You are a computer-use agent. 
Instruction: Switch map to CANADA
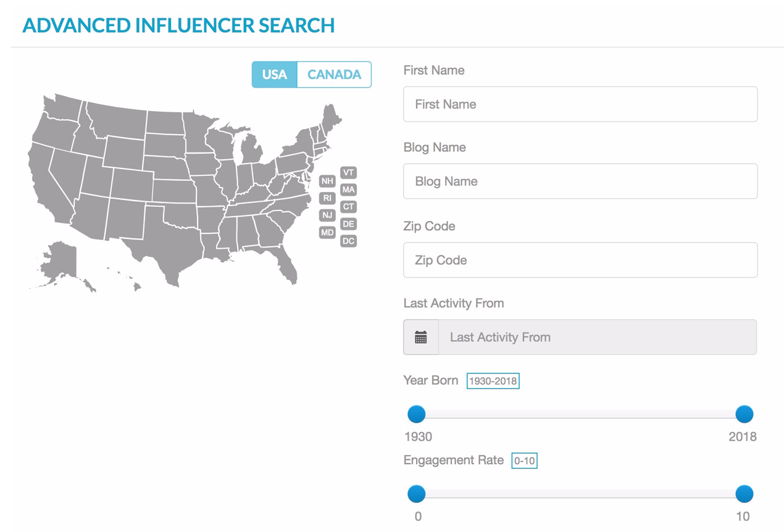[334, 75]
